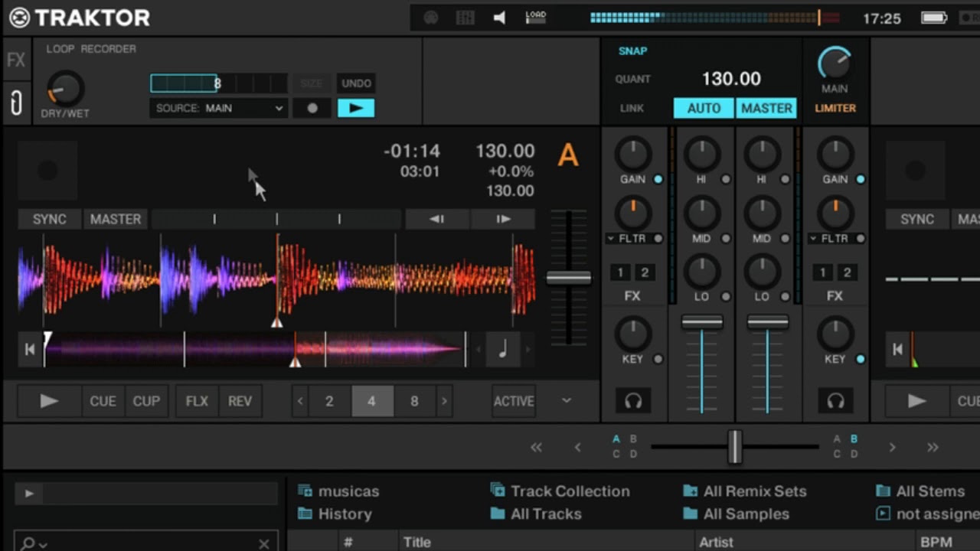Click the deck A CUP button
The image size is (980, 551).
(x=146, y=401)
